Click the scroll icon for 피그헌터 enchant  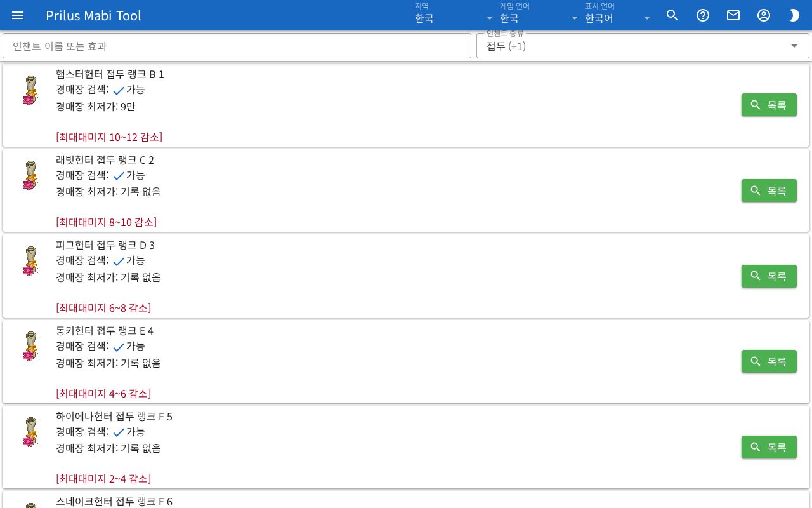click(30, 262)
